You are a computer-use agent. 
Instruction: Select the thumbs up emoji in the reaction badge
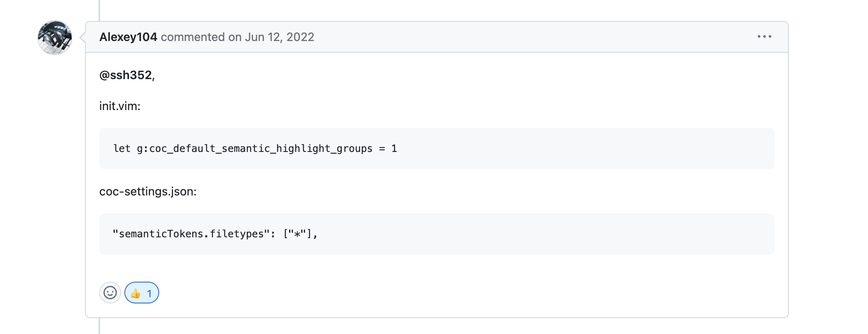tap(136, 293)
